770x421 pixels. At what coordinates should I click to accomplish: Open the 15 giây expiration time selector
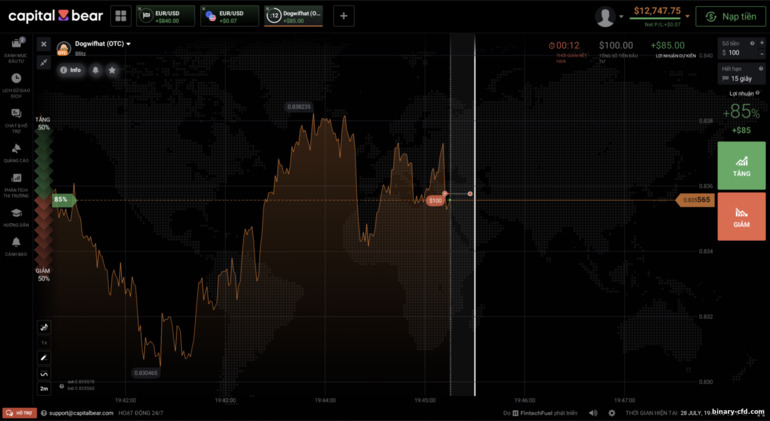[x=741, y=78]
